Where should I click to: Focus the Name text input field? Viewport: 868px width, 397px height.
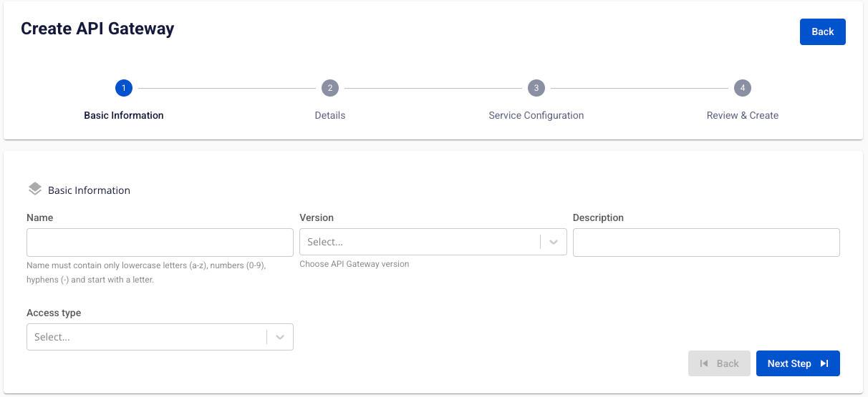pos(160,242)
